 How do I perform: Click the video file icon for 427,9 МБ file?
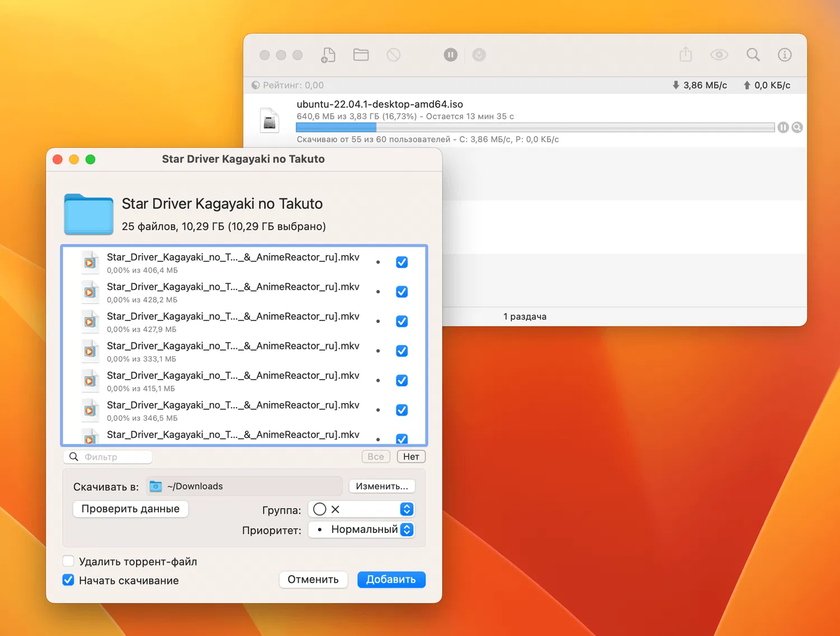click(90, 322)
